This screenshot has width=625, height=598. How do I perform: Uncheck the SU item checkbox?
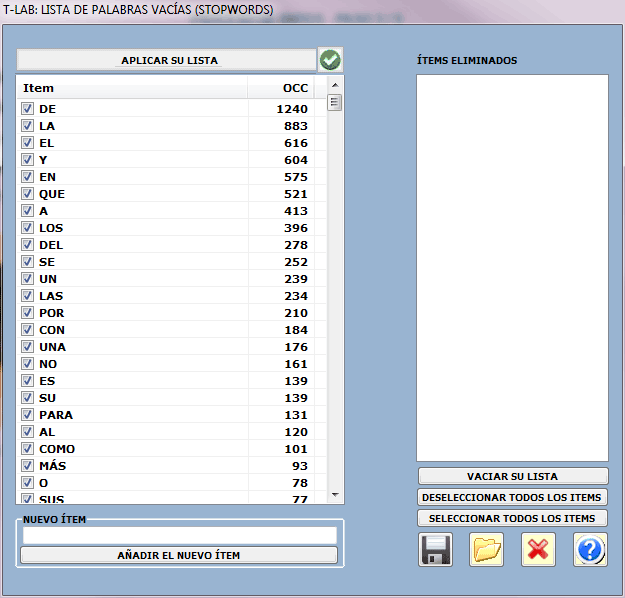tap(28, 397)
